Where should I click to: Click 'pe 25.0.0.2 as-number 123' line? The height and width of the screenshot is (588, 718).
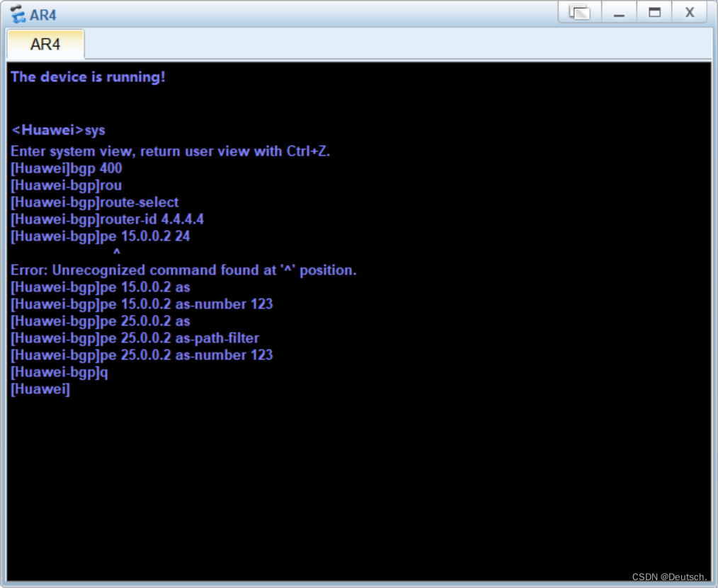(x=142, y=355)
